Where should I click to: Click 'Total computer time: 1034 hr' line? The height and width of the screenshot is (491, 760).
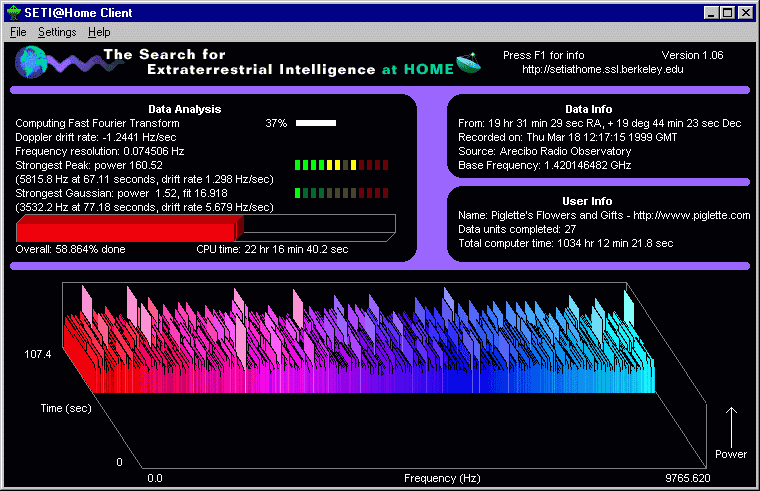[566, 243]
